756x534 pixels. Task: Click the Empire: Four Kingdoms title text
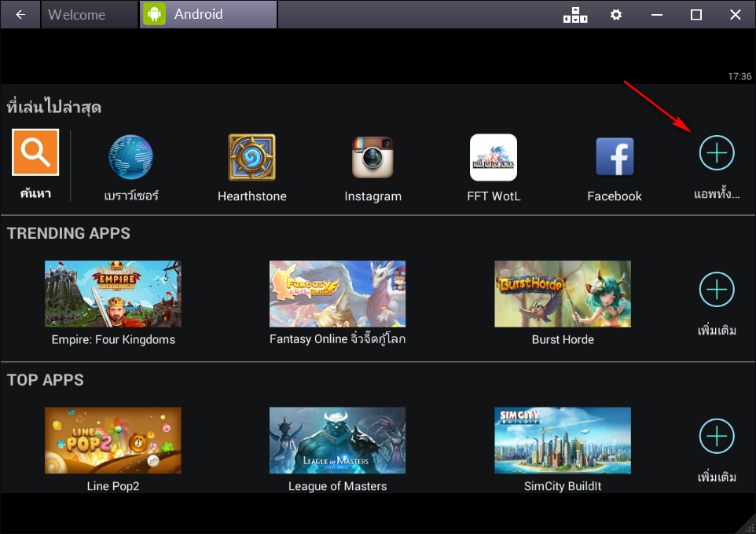[113, 340]
